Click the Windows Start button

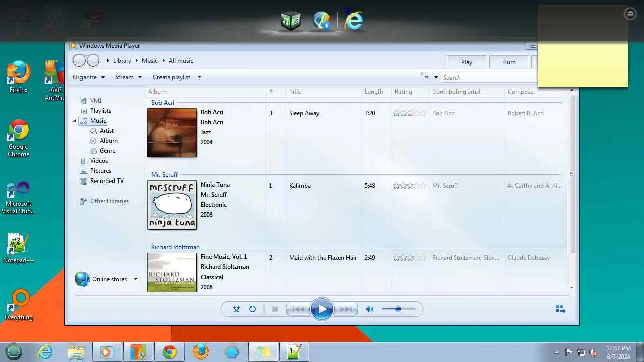click(14, 352)
